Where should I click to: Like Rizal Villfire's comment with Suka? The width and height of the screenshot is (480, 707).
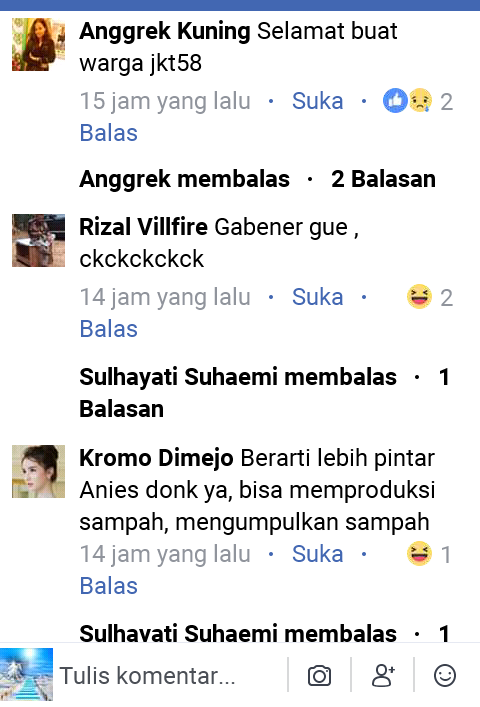click(x=317, y=297)
